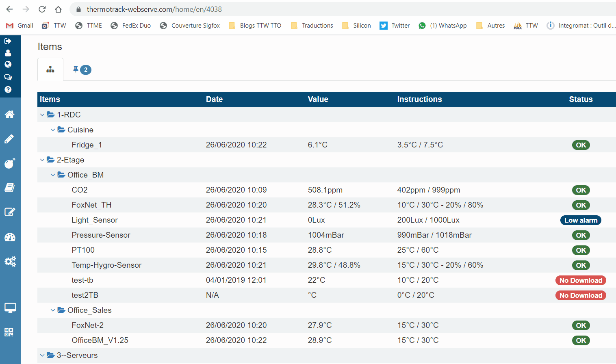Collapse the Office_BM folder
Screen dimensions: 616x364
[x=53, y=175]
